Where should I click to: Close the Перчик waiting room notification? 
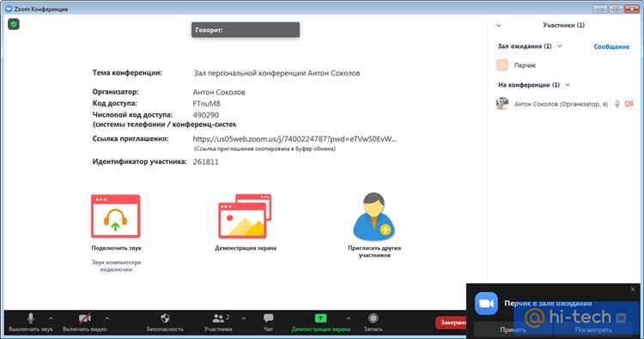click(x=633, y=290)
